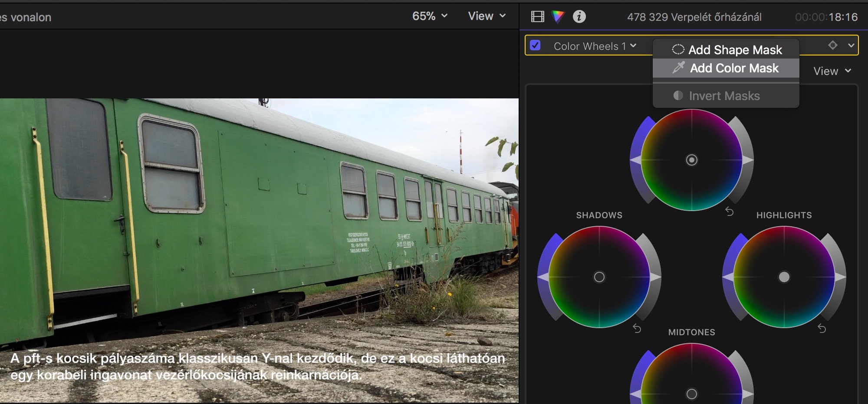The height and width of the screenshot is (404, 868).
Task: Reset the Highlights color wheel
Action: point(822,329)
